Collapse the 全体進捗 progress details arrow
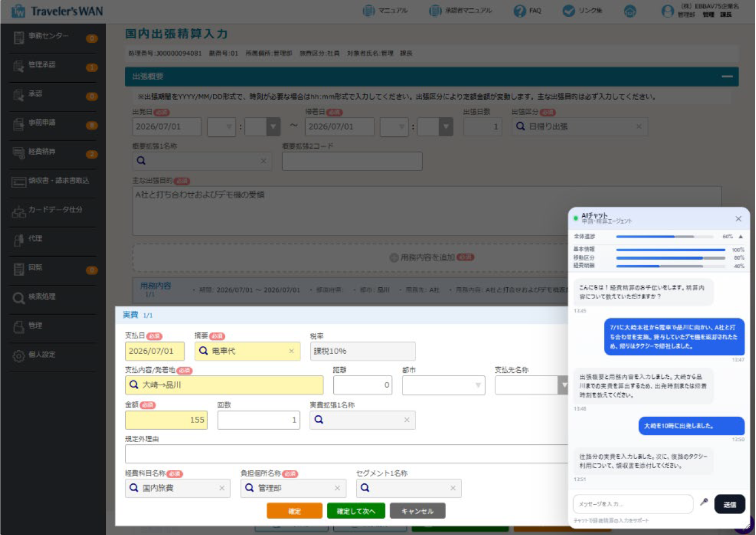The height and width of the screenshot is (535, 756). pyautogui.click(x=741, y=237)
